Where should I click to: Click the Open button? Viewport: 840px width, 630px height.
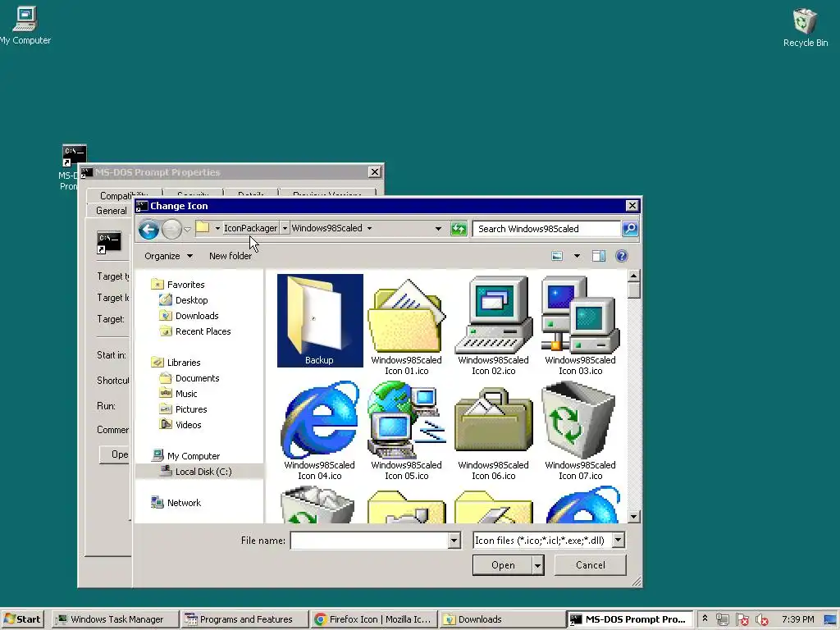(503, 565)
